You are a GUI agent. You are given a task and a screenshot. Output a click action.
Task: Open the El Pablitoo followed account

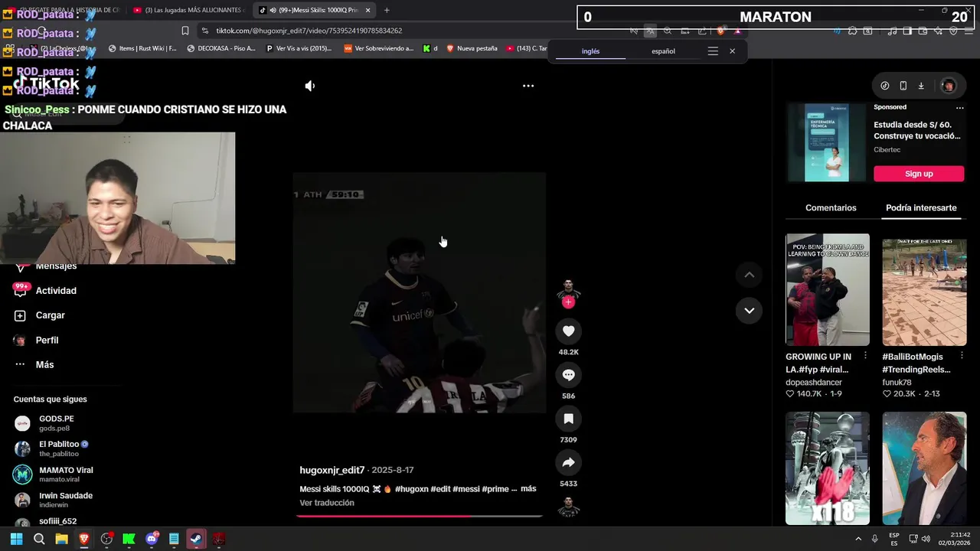click(x=52, y=448)
